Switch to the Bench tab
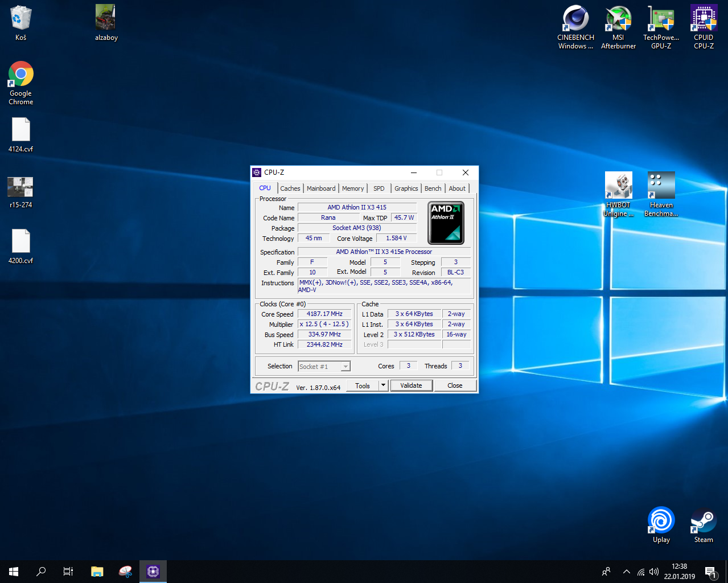The image size is (728, 583). coord(433,188)
